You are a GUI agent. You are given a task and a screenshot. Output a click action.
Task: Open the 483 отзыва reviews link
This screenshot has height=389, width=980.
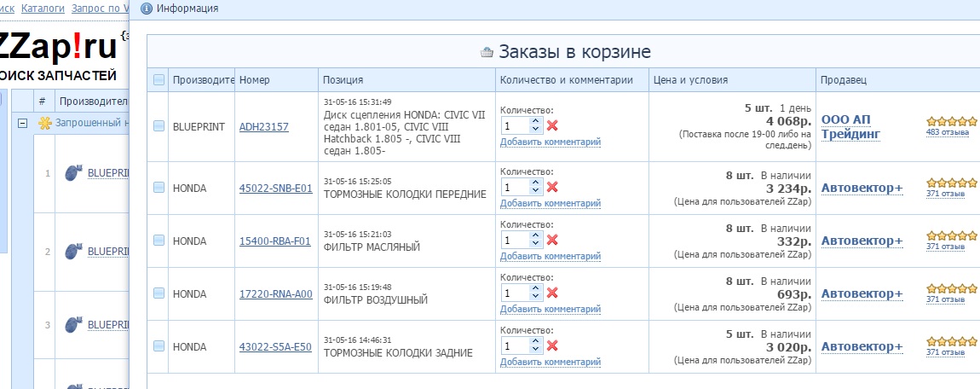948,132
